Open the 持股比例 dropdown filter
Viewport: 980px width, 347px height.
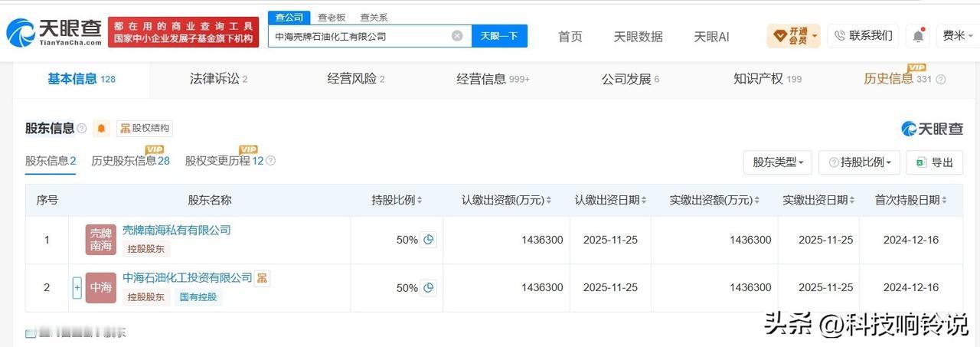point(859,162)
